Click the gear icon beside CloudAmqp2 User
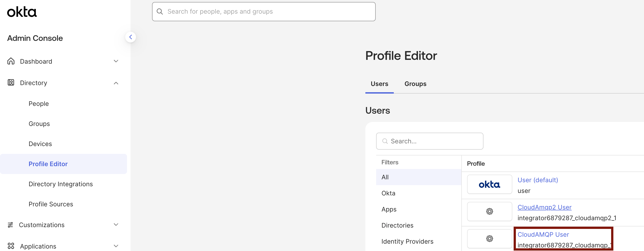This screenshot has width=644, height=251. (x=489, y=211)
